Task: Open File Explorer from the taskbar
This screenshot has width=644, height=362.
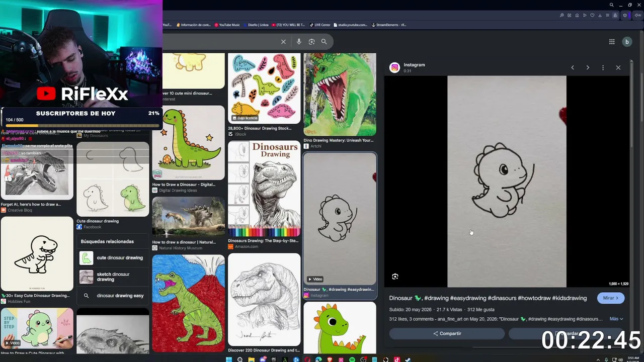Action: click(251, 359)
